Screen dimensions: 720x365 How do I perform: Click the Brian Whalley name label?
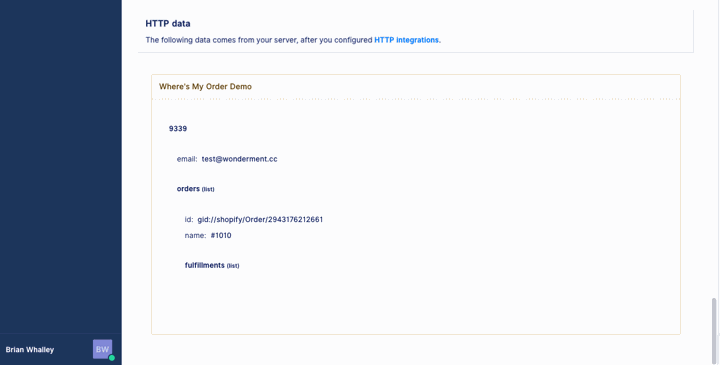pos(30,350)
